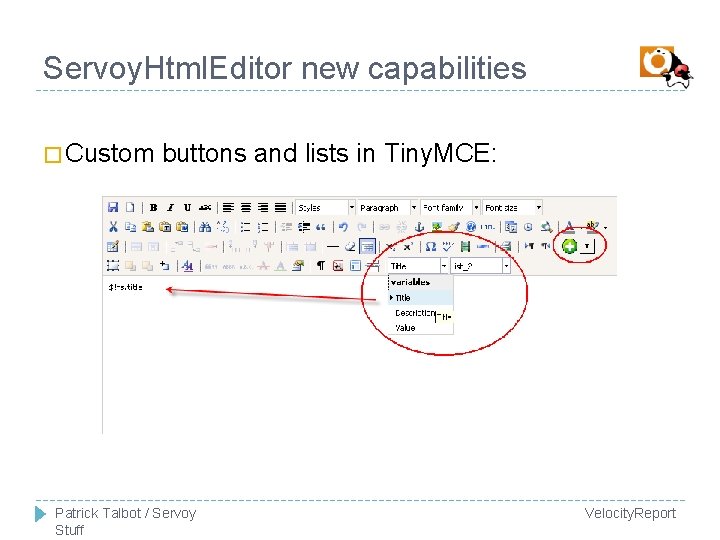Set left-to-right text direction
The width and height of the screenshot is (720, 540).
[x=529, y=247]
